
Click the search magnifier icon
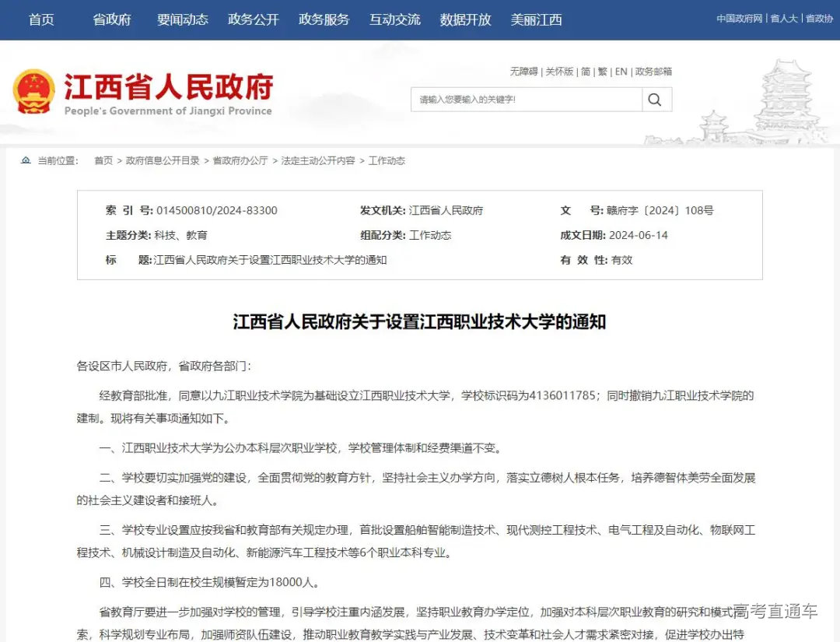coord(656,99)
